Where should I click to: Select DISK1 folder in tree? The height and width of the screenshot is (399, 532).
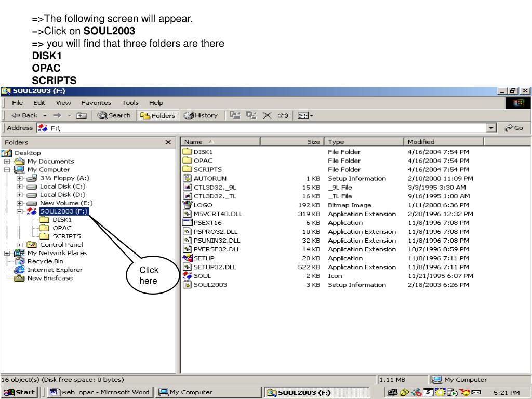pyautogui.click(x=62, y=220)
